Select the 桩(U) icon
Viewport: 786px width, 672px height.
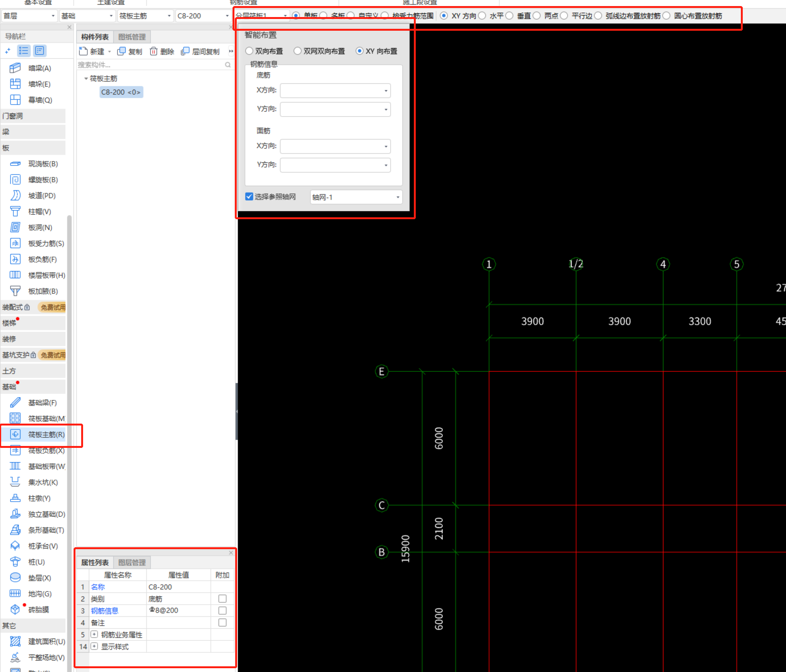point(15,562)
